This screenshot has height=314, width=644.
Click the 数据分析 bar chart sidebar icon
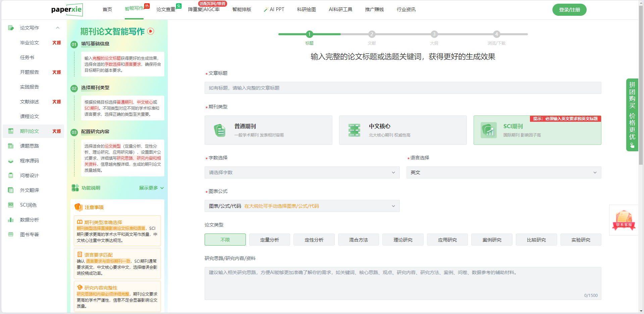11,220
